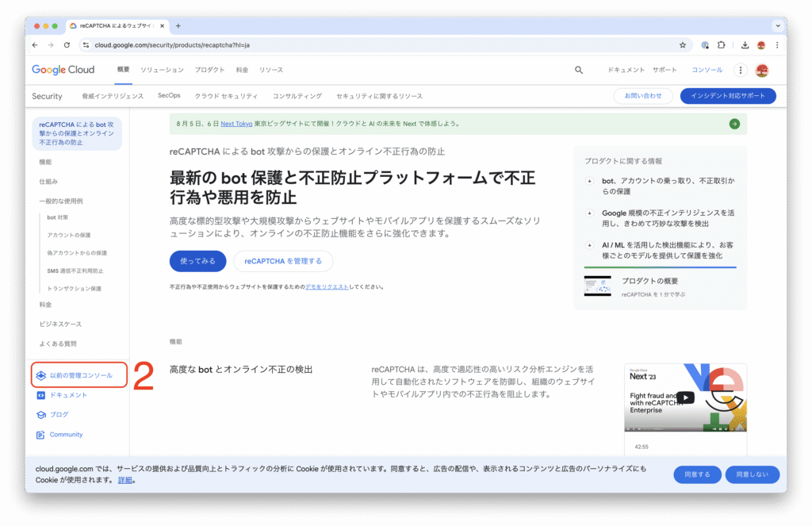The height and width of the screenshot is (526, 812).
Task: Select bot 対策 in sidebar
Action: click(x=57, y=217)
